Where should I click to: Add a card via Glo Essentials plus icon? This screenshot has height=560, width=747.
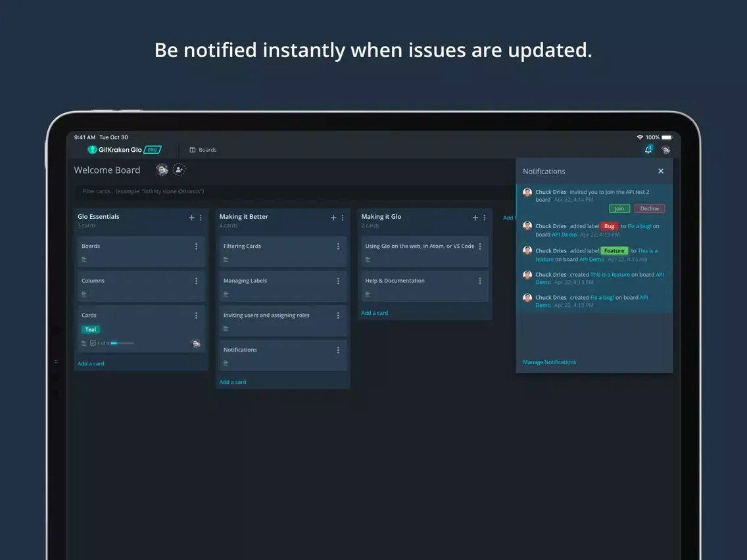pos(191,218)
